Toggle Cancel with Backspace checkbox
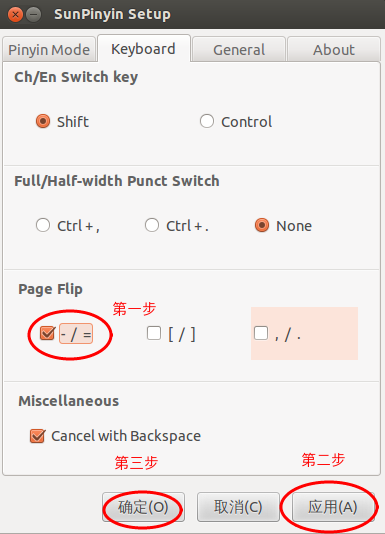 click(x=37, y=436)
